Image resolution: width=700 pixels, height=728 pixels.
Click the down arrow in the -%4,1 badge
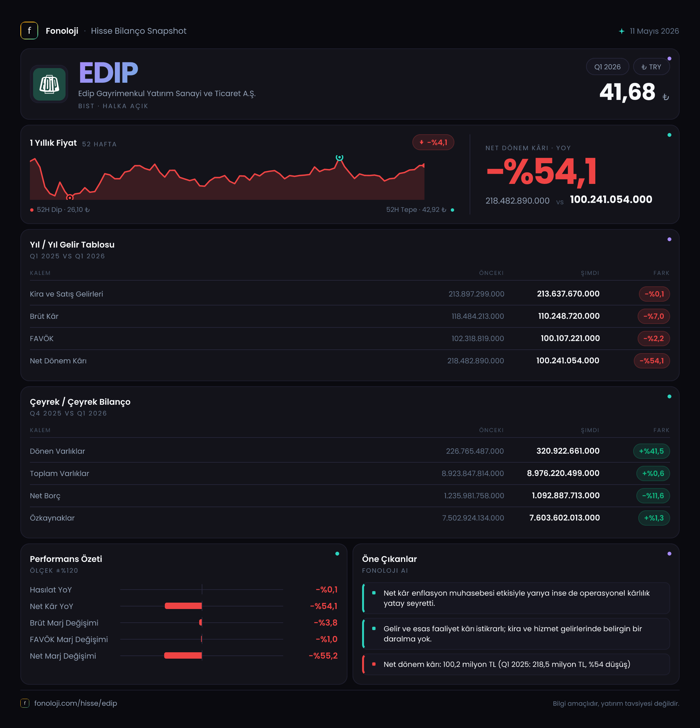pyautogui.click(x=422, y=142)
